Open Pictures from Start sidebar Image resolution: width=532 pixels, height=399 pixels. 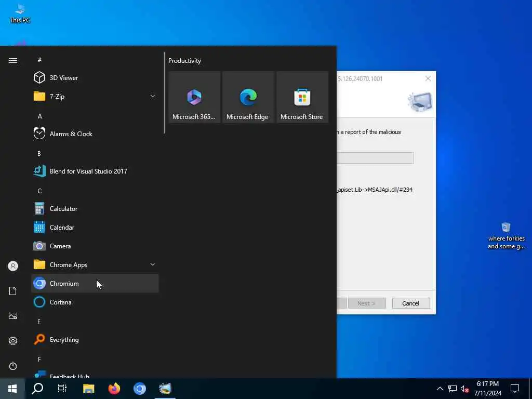[x=13, y=316]
